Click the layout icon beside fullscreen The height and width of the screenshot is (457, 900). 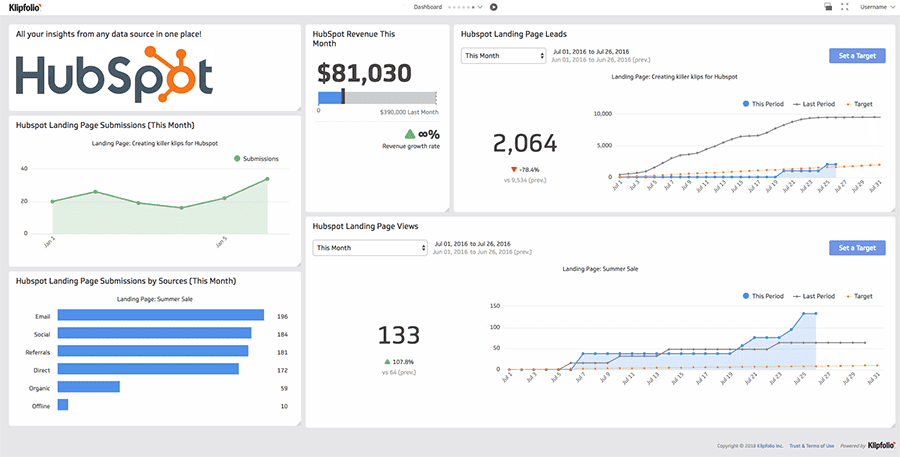(x=828, y=7)
